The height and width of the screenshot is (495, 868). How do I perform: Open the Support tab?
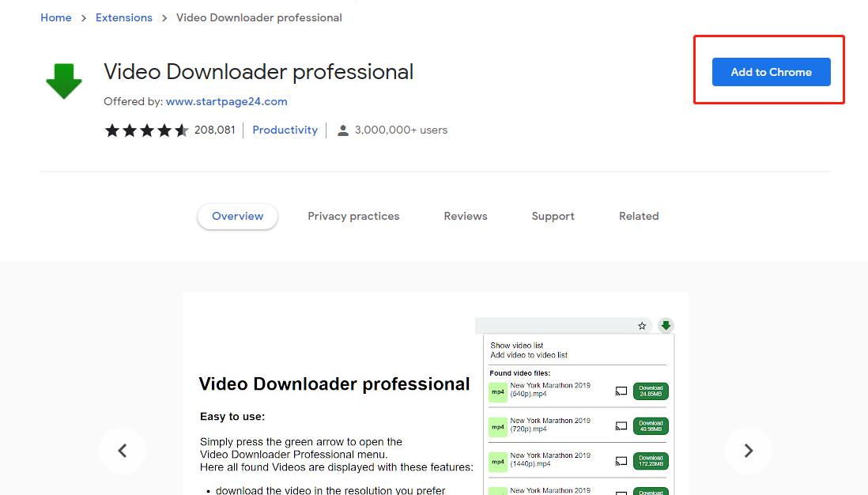coord(553,216)
